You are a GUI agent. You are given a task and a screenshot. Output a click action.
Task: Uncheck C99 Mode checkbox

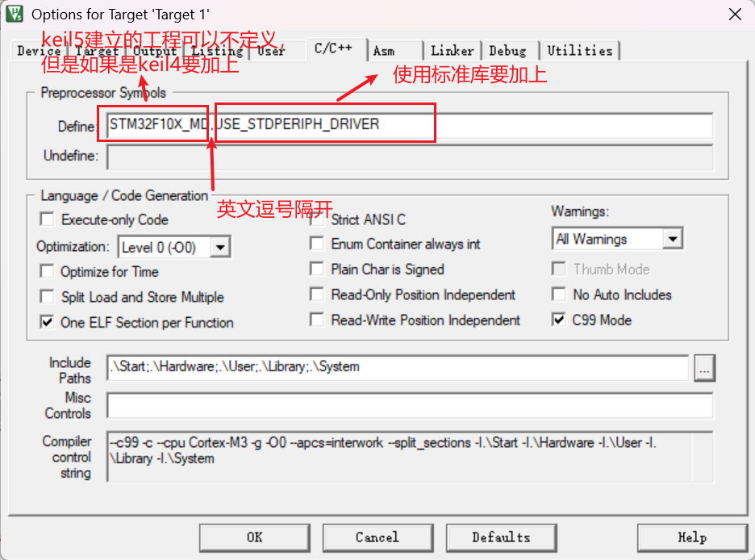click(x=558, y=320)
